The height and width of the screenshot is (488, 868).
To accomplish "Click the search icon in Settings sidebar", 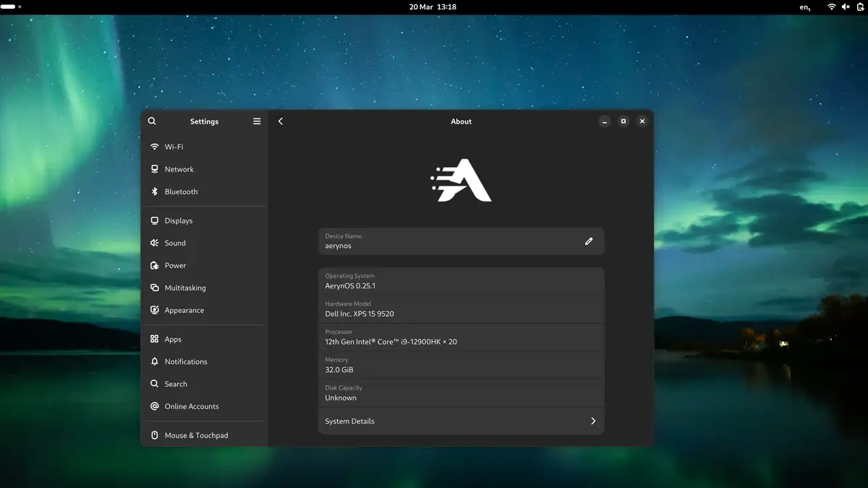I will [x=152, y=121].
